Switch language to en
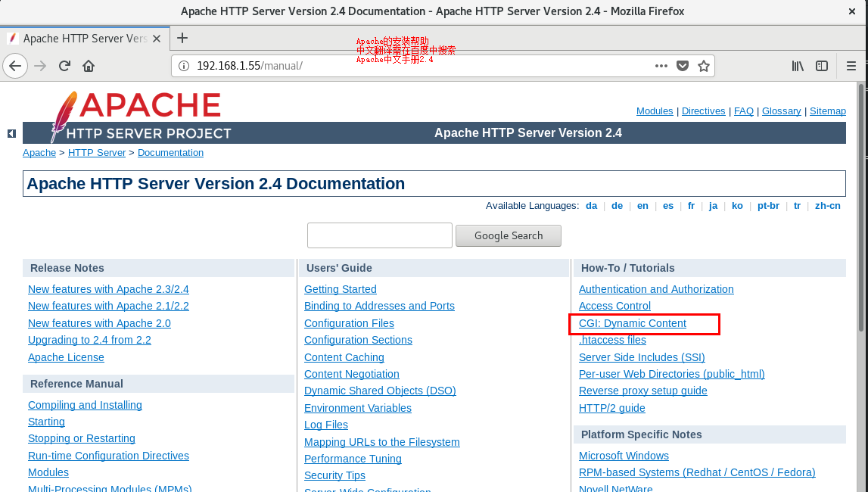Image resolution: width=868 pixels, height=492 pixels. tap(642, 205)
